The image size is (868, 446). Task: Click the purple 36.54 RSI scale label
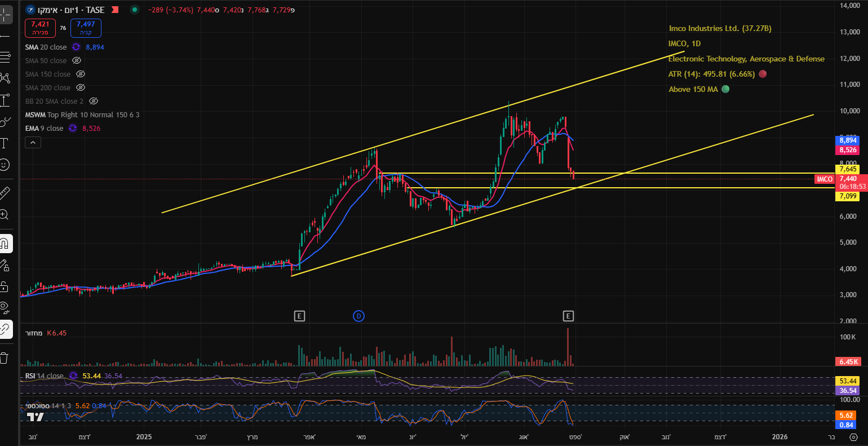(x=848, y=390)
